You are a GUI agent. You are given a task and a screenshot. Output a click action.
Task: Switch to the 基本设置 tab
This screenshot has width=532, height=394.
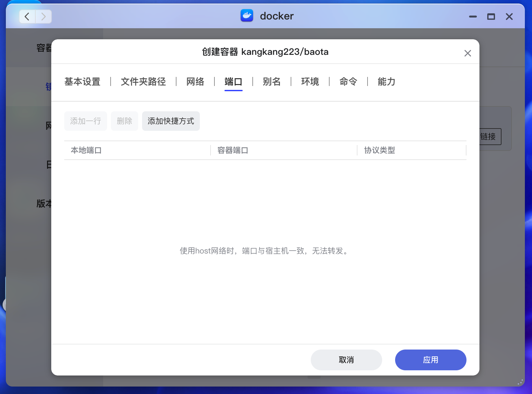click(x=82, y=81)
